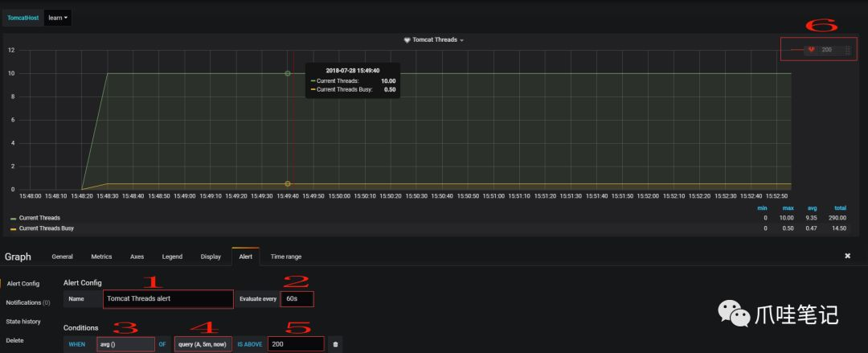Viewport: 868px width, 353px height.
Task: Open the learn TomcatHost variable dropdown
Action: click(58, 18)
